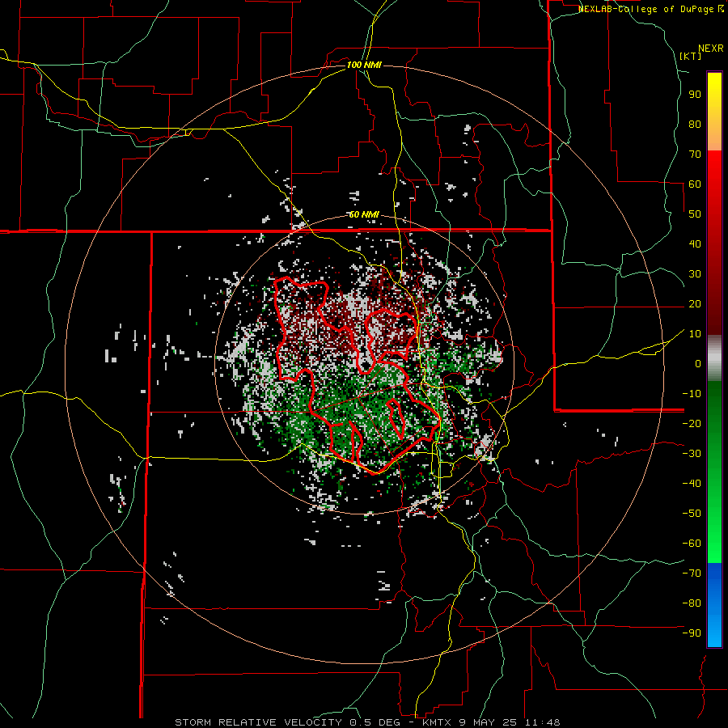Viewport: 728px width, 728px height.
Task: Click the 0 value on the velocity scale
Action: click(x=698, y=363)
